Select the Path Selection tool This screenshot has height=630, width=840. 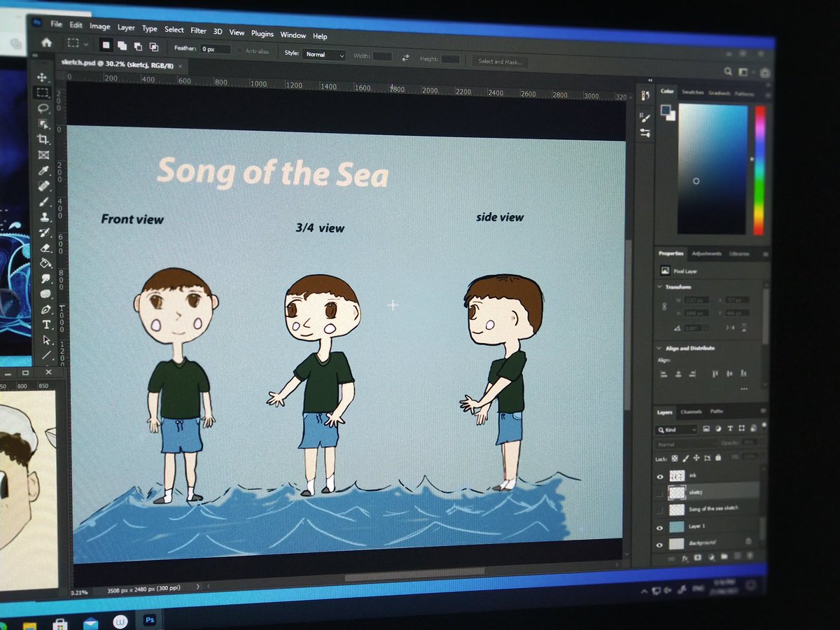click(47, 340)
